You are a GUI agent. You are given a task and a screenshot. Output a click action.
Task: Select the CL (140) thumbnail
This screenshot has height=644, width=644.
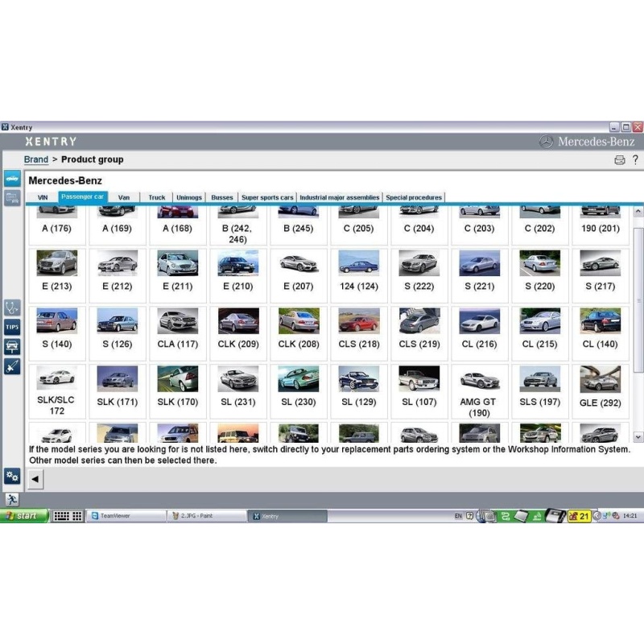click(601, 320)
